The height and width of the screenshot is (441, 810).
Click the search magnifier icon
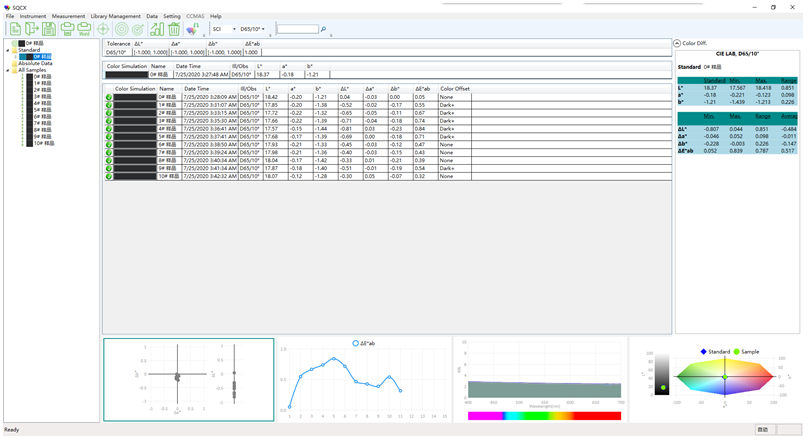pyautogui.click(x=324, y=30)
